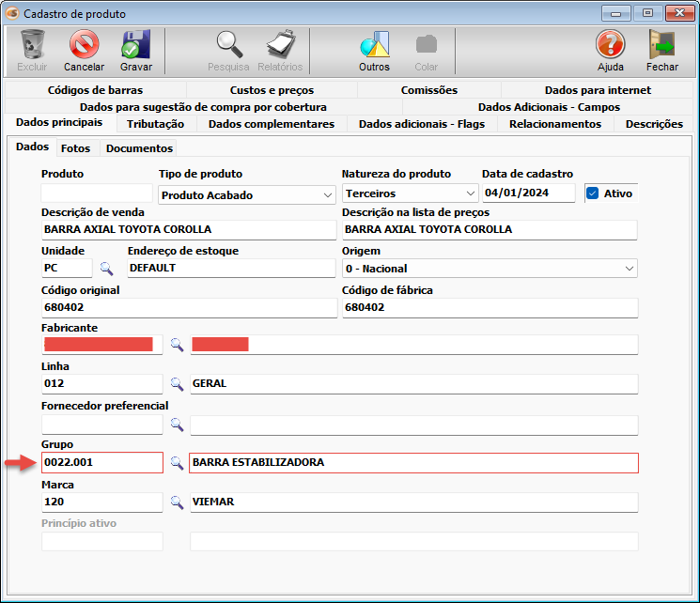Click the Cancelar toolbar icon
Screen dimensions: 700x603
pos(84,45)
